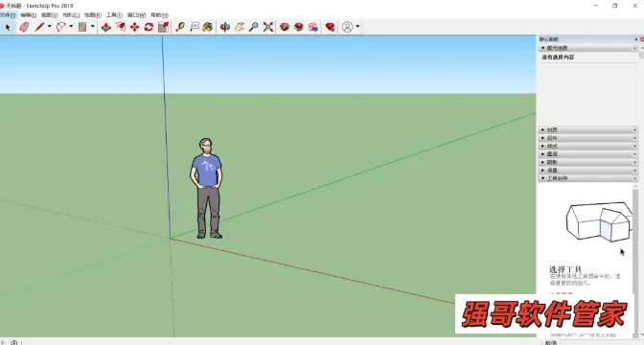Close the 工具向导 panel
This screenshot has width=644, height=345.
635,178
